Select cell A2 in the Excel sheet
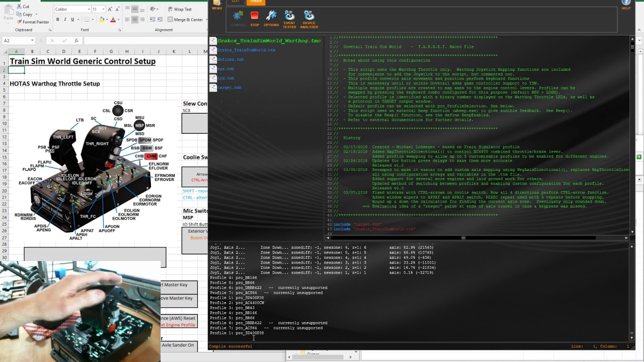The width and height of the screenshot is (644, 362). pyautogui.click(x=17, y=70)
